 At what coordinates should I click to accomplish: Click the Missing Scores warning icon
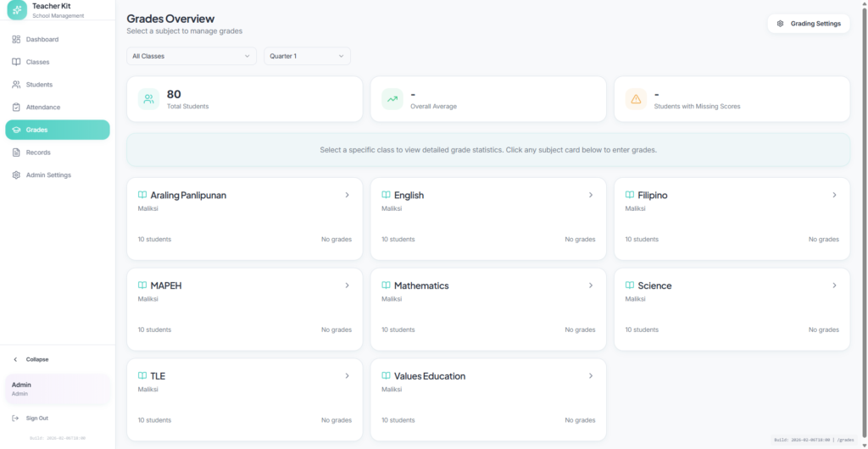tap(636, 99)
